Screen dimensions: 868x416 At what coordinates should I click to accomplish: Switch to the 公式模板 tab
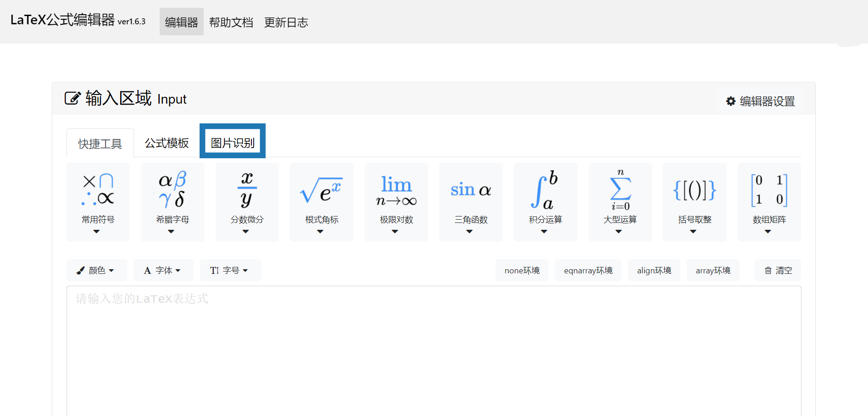click(x=167, y=143)
